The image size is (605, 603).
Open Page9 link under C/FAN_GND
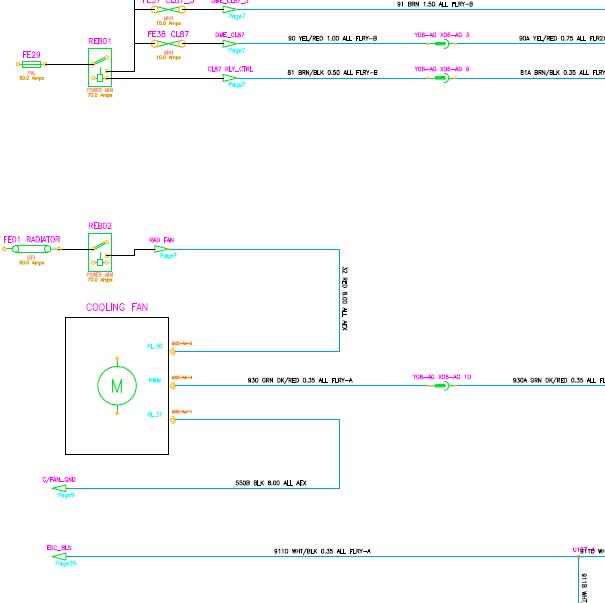click(66, 495)
